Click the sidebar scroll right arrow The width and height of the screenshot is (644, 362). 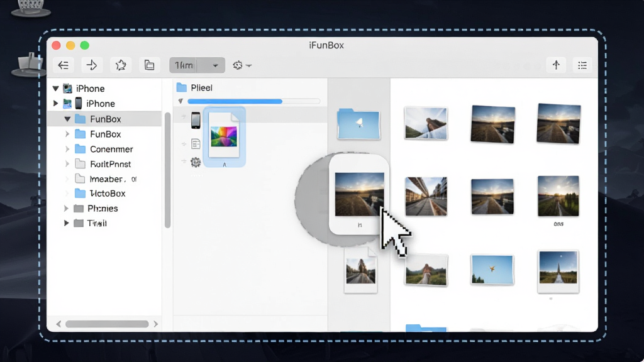156,324
